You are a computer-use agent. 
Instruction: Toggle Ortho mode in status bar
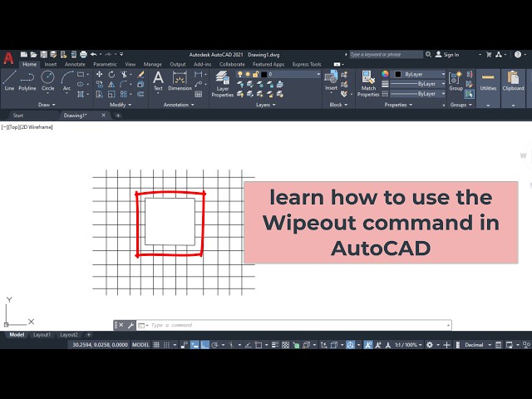click(x=205, y=345)
